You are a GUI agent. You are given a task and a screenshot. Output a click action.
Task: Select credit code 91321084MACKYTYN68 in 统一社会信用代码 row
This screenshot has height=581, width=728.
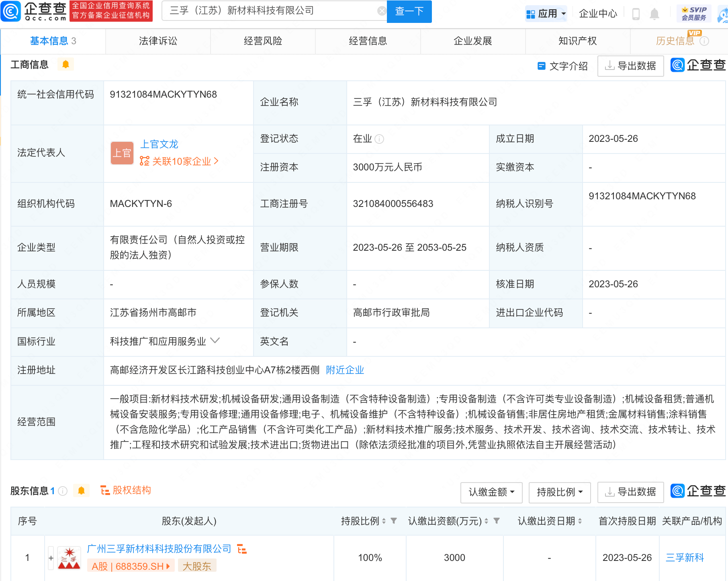coord(163,94)
